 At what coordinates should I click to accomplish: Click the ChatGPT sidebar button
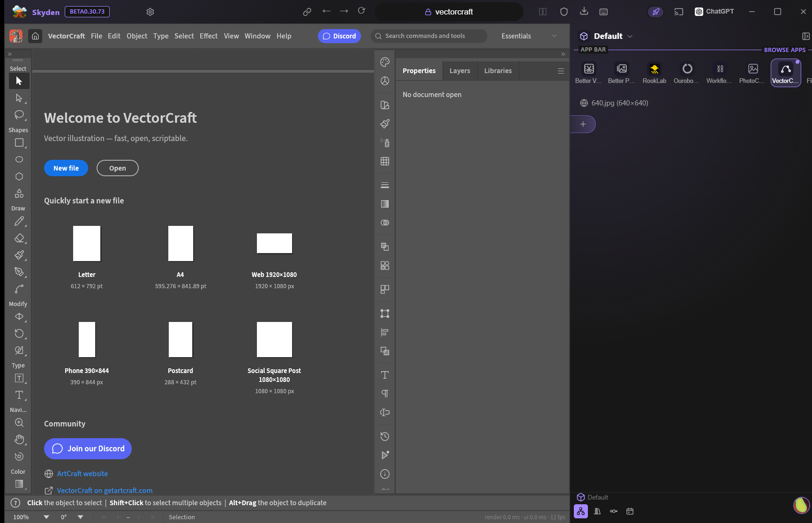point(714,12)
